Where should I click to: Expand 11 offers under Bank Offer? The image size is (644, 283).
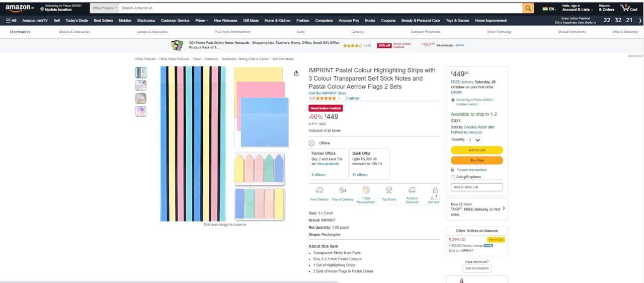(360, 175)
